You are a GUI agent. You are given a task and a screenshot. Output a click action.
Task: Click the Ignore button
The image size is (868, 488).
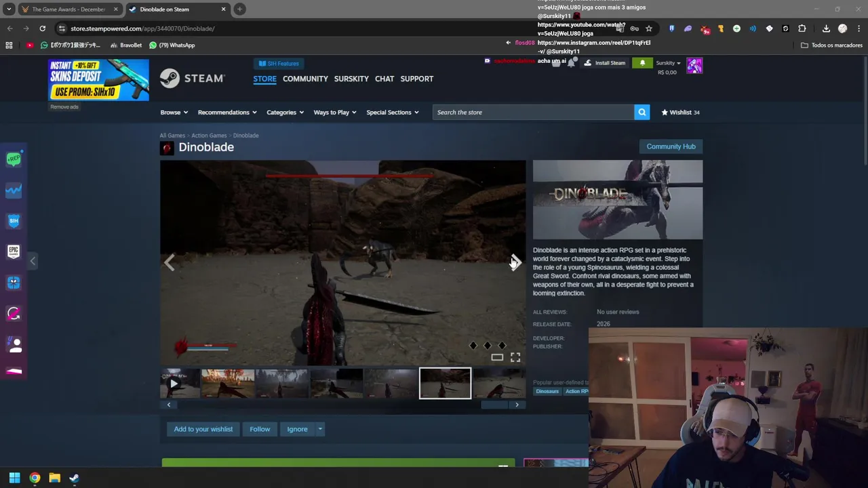pyautogui.click(x=297, y=429)
